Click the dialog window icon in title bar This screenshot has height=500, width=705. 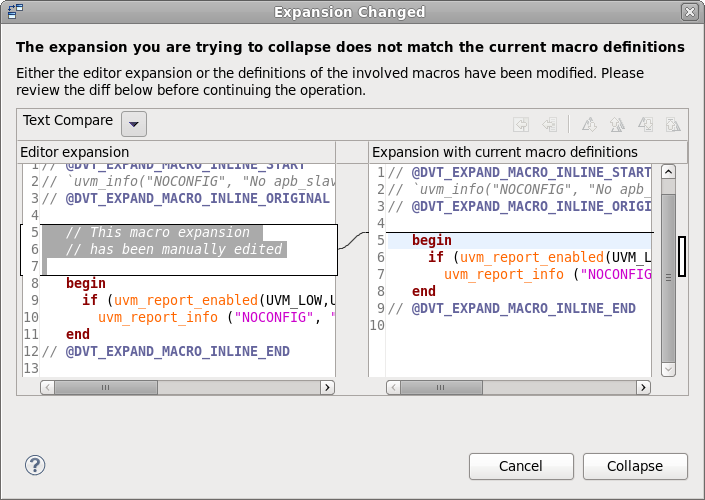point(15,11)
